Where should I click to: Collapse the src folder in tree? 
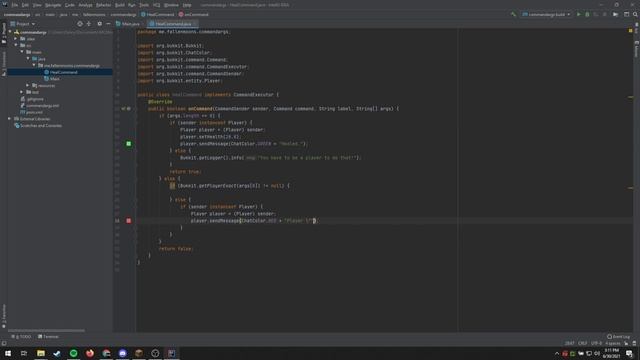pos(16,45)
